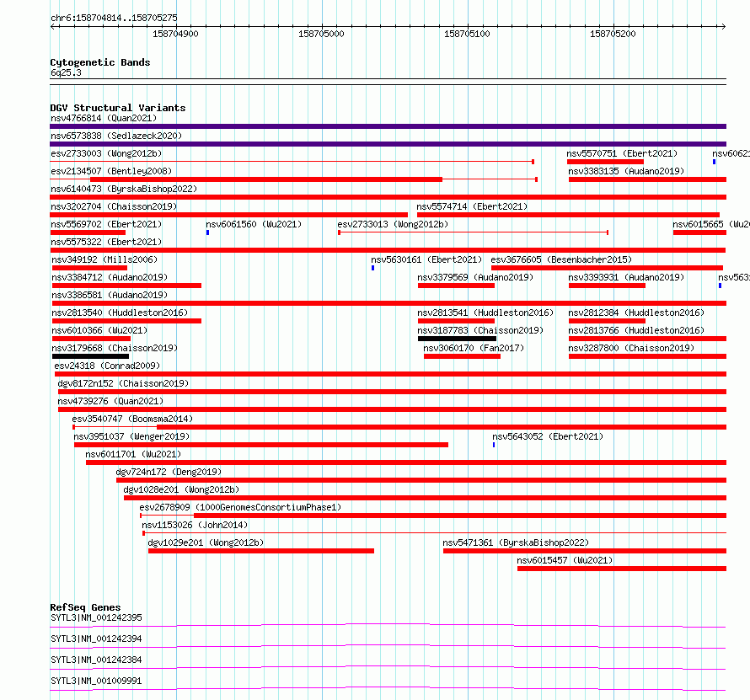The height and width of the screenshot is (700, 750).
Task: Select the small blue nsv6061560 (Wu2021) marker
Action: (x=207, y=232)
